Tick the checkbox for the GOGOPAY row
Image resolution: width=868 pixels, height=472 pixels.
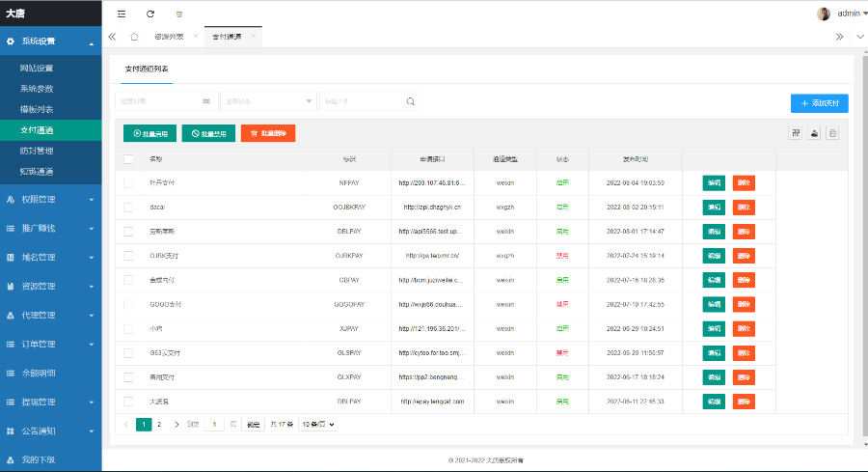point(128,304)
